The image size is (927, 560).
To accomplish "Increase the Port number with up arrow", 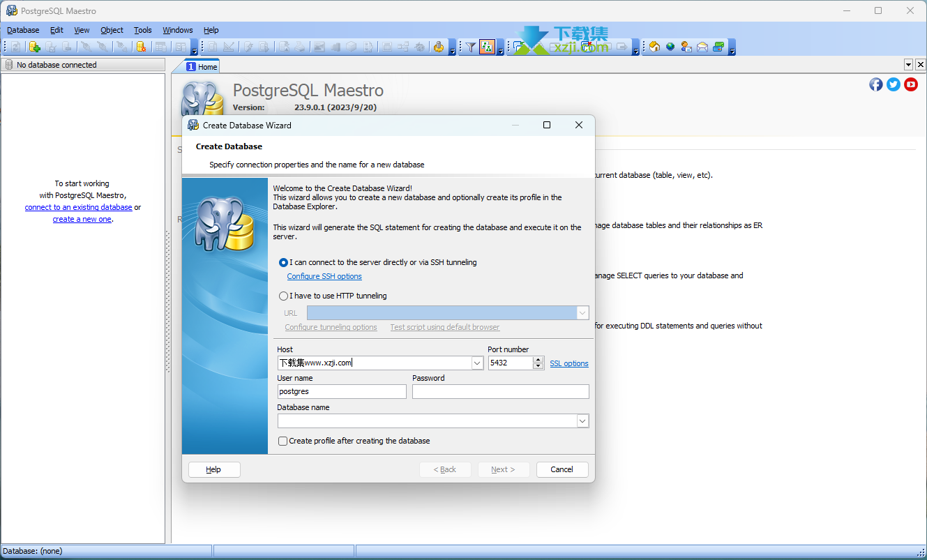I will [x=538, y=360].
